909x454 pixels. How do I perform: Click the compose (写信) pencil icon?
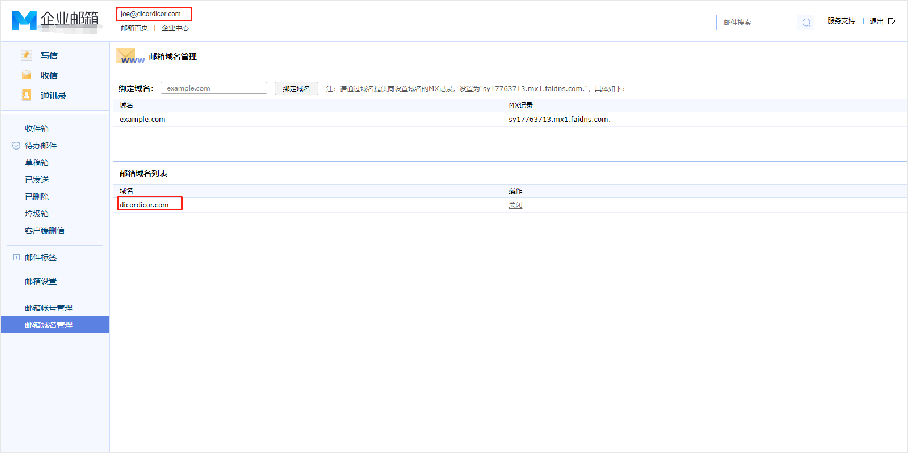[27, 55]
